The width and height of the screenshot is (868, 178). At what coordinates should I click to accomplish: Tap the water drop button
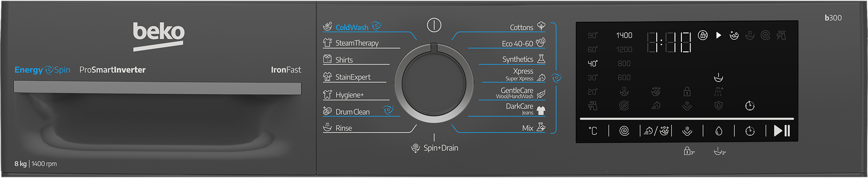719,131
